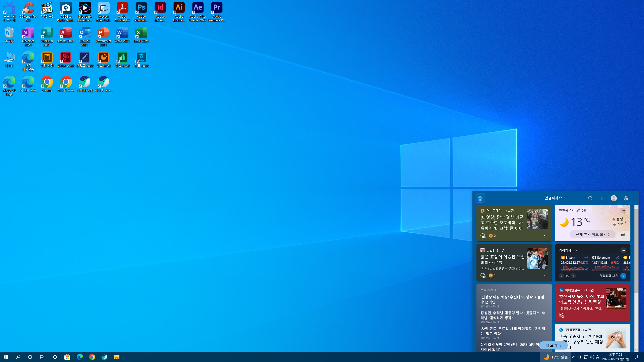The image size is (644, 362).
Task: Launch the Excel 2021 desktop shortcut
Action: pos(141,35)
